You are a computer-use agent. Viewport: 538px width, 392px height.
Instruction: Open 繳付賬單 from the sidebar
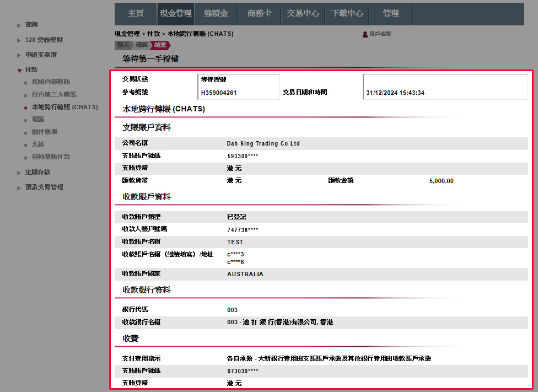[44, 131]
